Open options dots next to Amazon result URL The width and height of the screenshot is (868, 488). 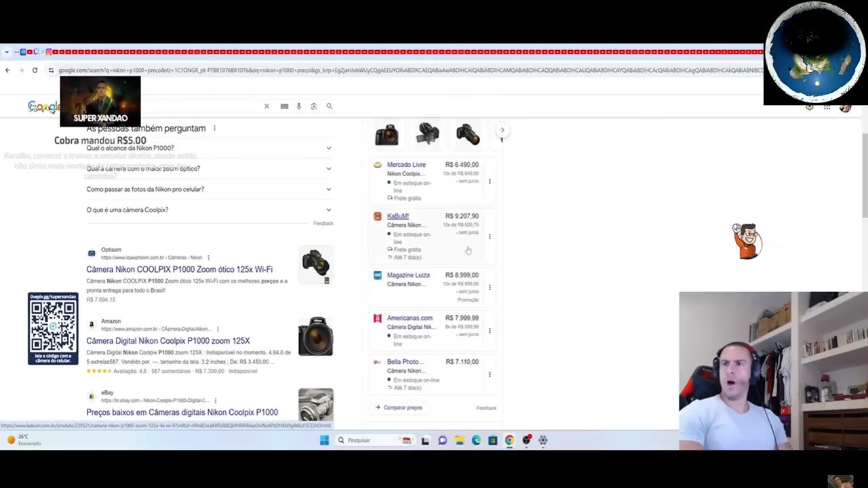click(x=218, y=329)
